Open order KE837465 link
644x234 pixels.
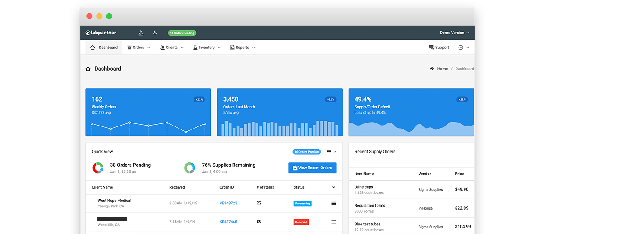(x=228, y=222)
